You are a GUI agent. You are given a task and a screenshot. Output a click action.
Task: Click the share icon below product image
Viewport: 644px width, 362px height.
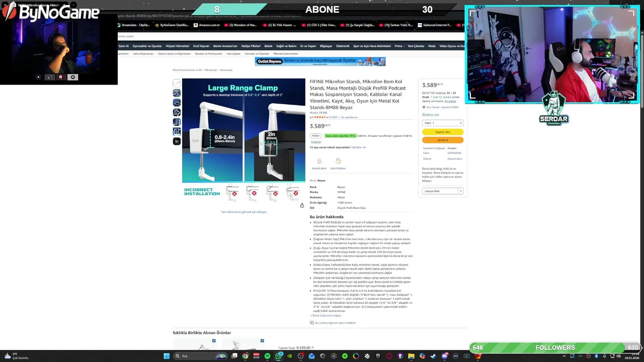tap(302, 205)
